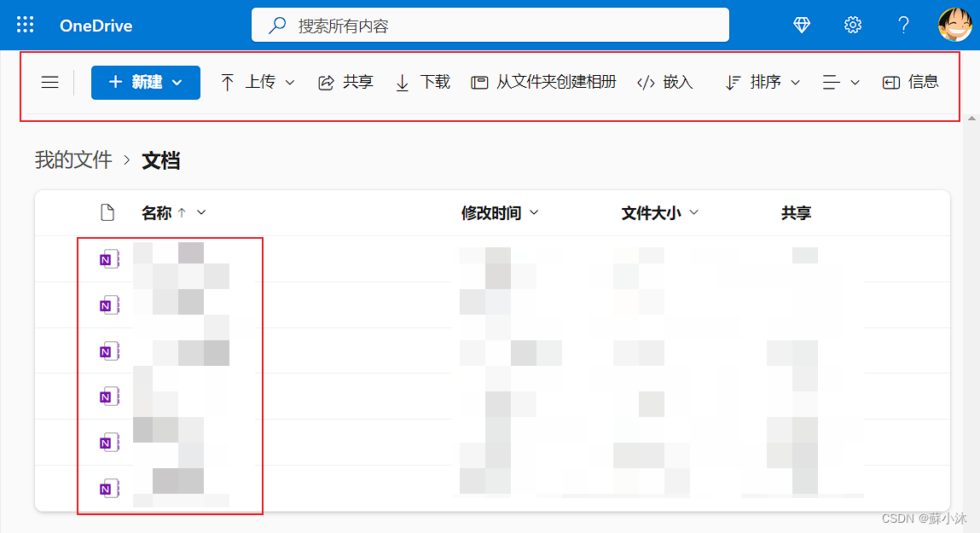Toggle the navigation hamburger menu
The height and width of the screenshot is (533, 980).
click(49, 82)
